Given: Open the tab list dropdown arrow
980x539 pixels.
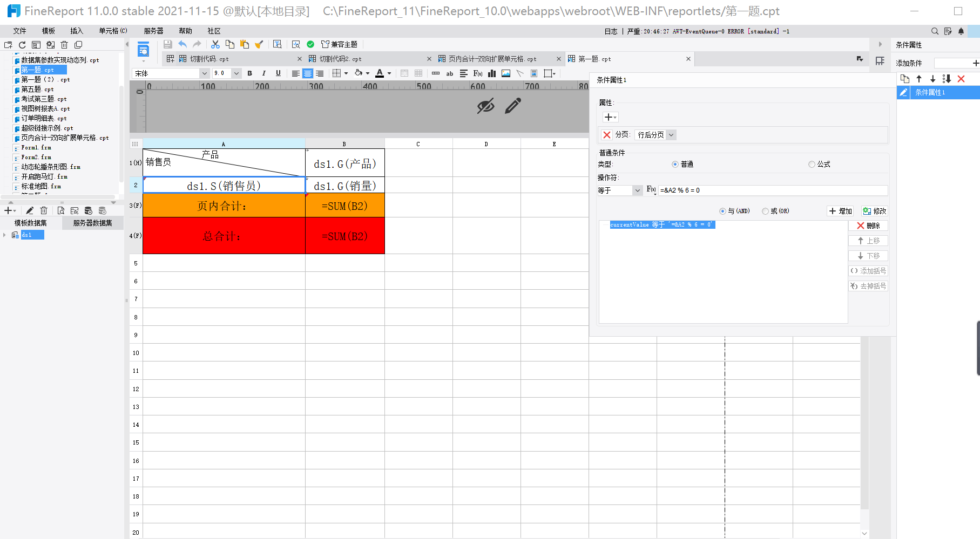Looking at the screenshot, I should point(860,59).
